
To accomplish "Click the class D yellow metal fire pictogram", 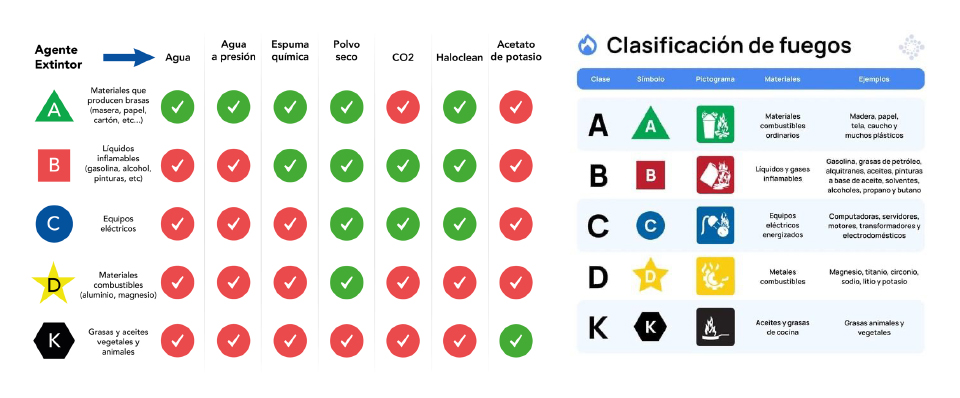I will coord(714,276).
